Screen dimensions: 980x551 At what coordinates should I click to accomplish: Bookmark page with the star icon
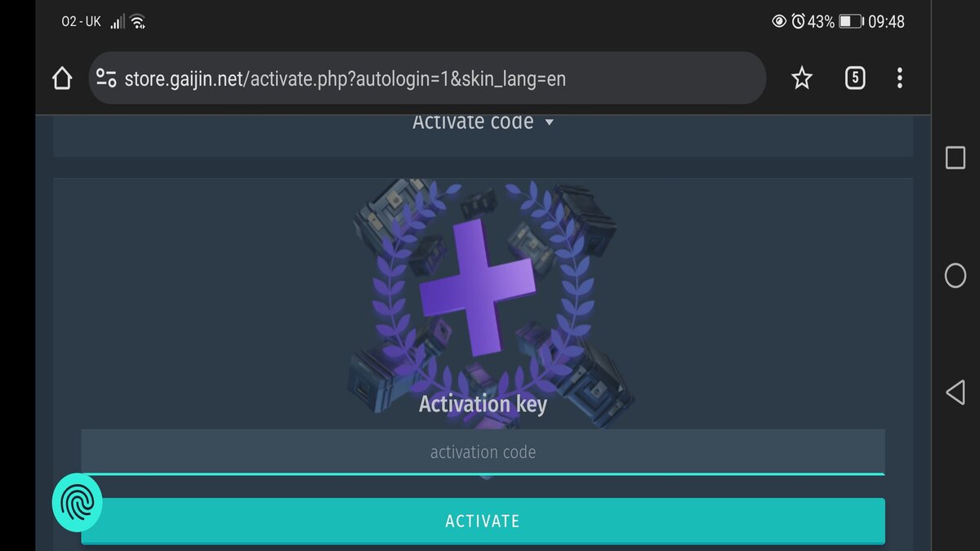click(802, 78)
